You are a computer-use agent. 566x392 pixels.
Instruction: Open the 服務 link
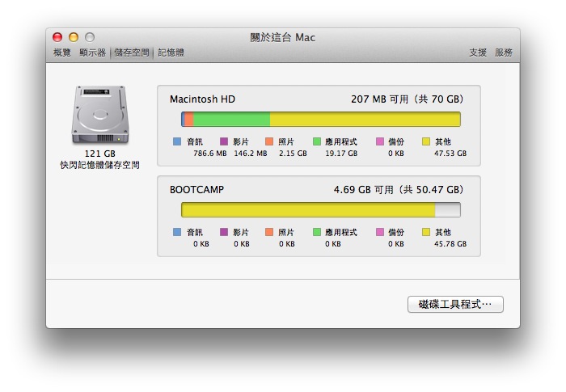point(504,53)
